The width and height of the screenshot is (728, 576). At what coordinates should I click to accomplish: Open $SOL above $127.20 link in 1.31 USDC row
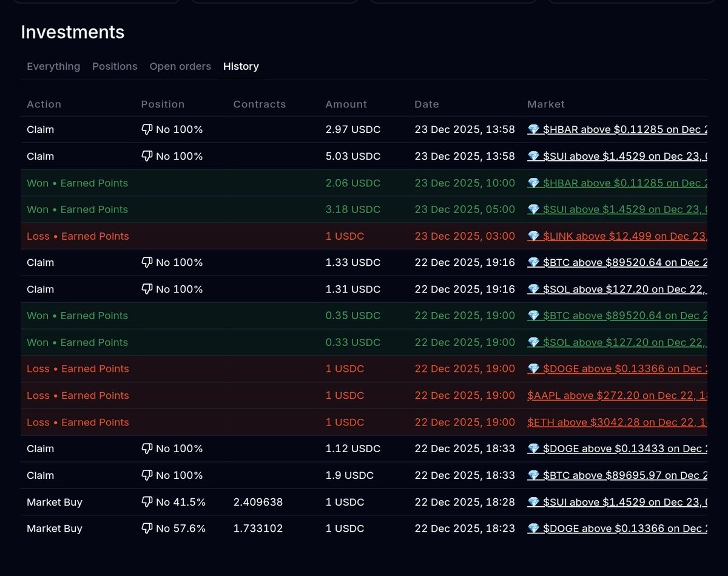[x=617, y=289]
